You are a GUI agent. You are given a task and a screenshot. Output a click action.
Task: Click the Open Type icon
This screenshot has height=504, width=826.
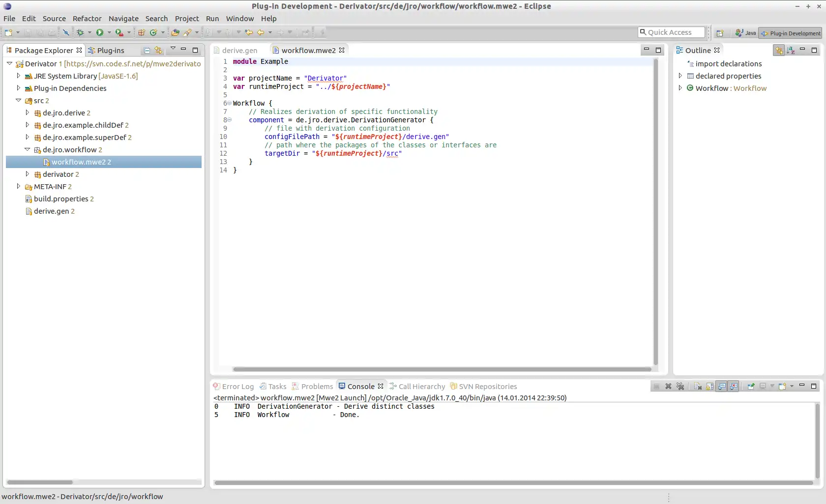tap(175, 32)
